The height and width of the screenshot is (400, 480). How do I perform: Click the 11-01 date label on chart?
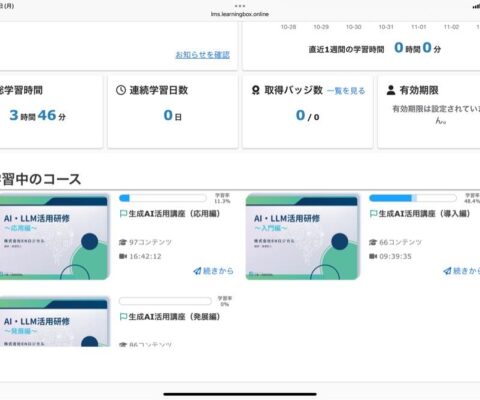(419, 27)
